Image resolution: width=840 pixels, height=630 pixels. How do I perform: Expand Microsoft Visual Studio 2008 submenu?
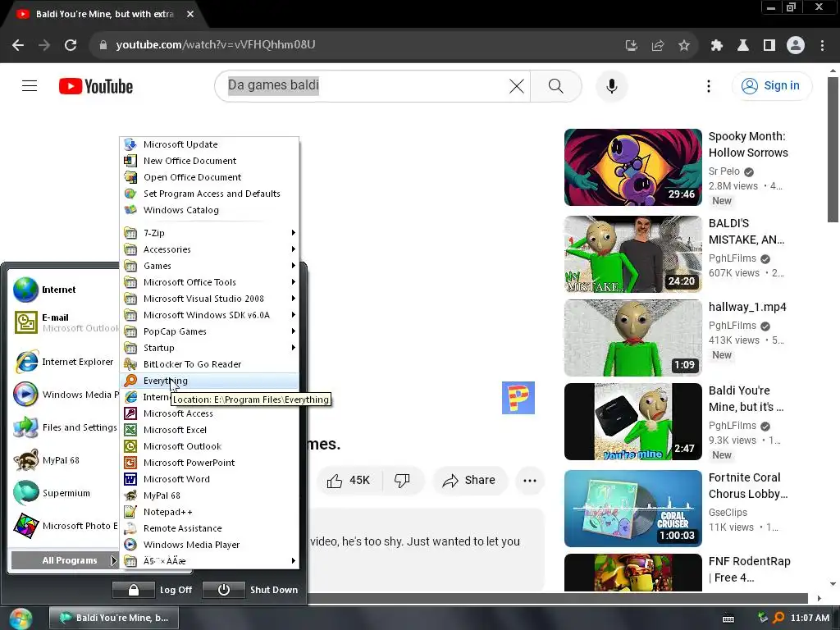pyautogui.click(x=209, y=299)
